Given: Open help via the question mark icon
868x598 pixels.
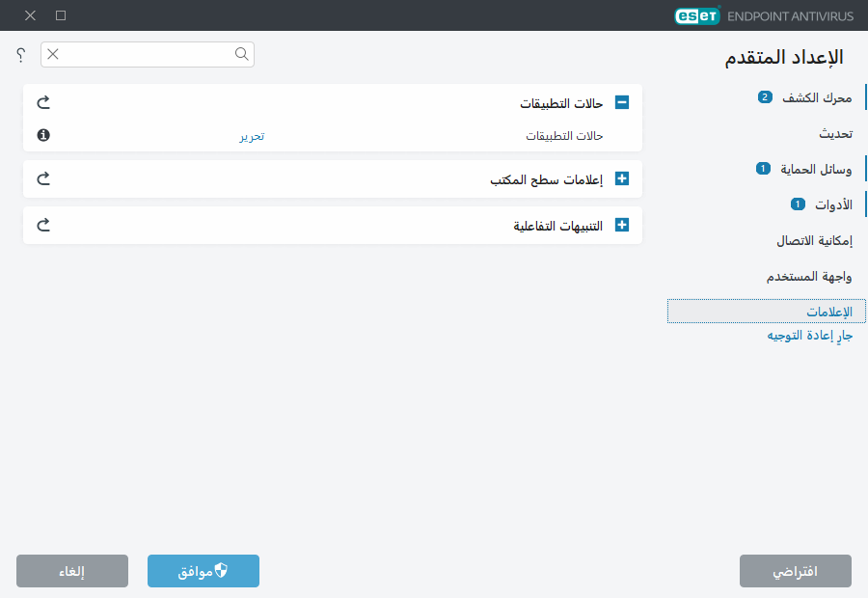Looking at the screenshot, I should [19, 55].
